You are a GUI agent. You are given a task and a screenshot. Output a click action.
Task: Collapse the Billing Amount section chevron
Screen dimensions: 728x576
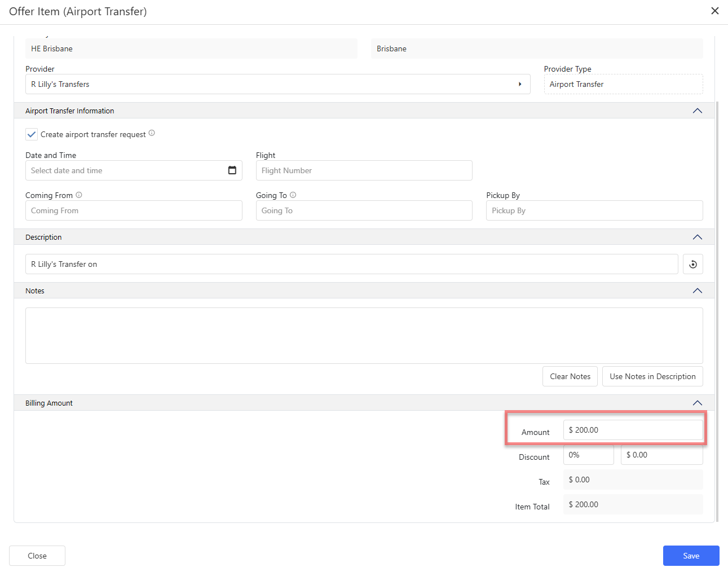(697, 403)
